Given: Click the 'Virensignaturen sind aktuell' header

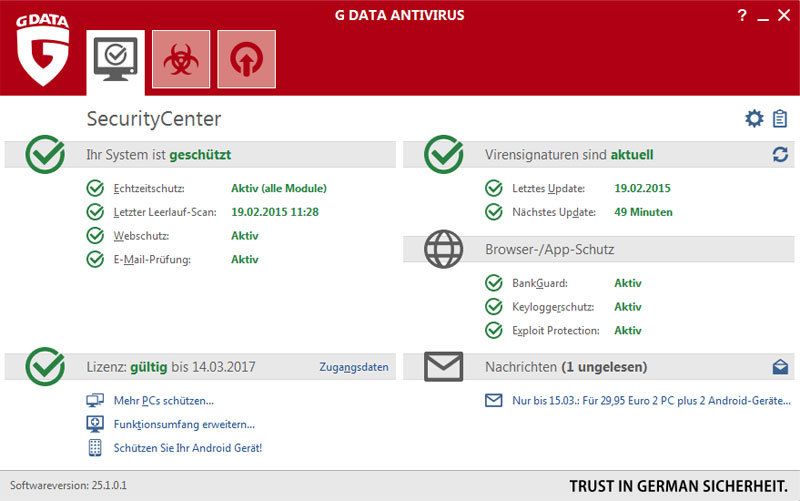Looking at the screenshot, I should [x=569, y=154].
